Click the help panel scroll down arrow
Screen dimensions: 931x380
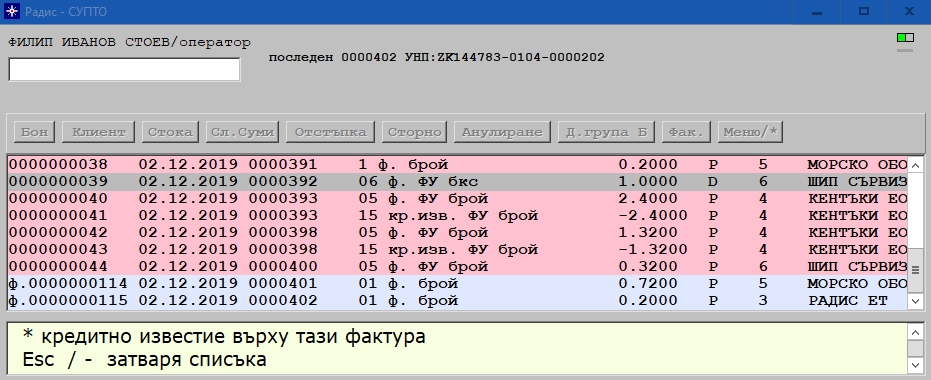pos(916,365)
